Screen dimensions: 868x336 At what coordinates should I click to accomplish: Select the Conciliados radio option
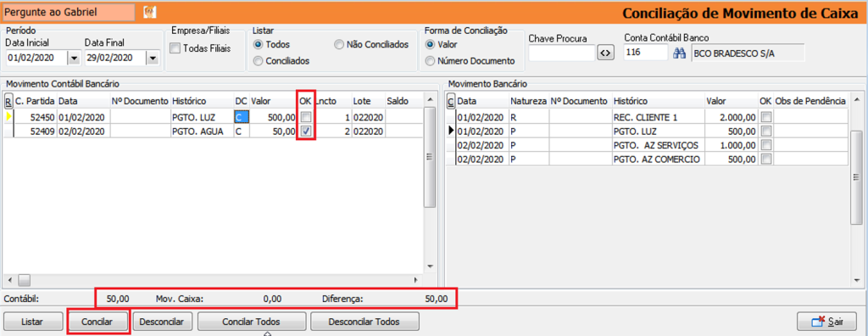pyautogui.click(x=258, y=60)
